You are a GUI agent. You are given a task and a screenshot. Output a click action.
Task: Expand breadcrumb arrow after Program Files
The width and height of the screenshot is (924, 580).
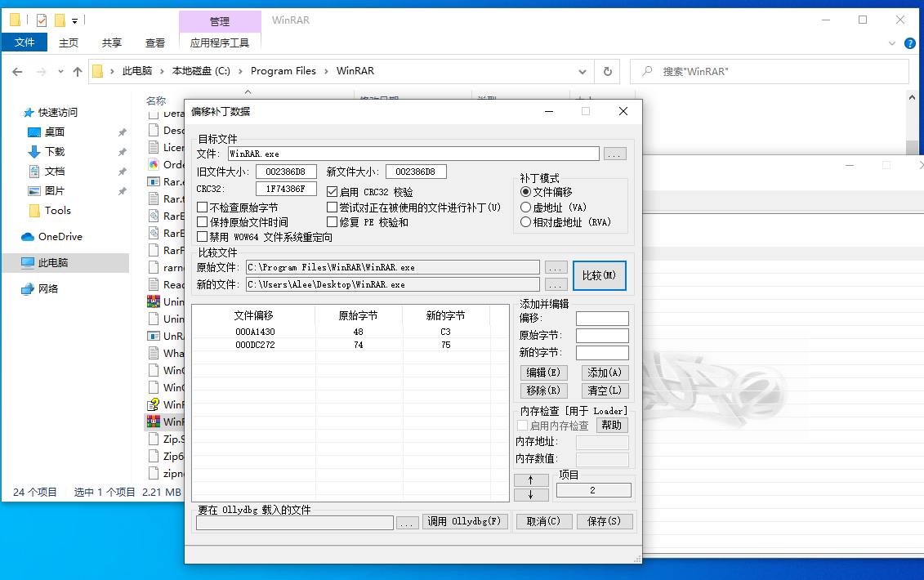(x=326, y=71)
